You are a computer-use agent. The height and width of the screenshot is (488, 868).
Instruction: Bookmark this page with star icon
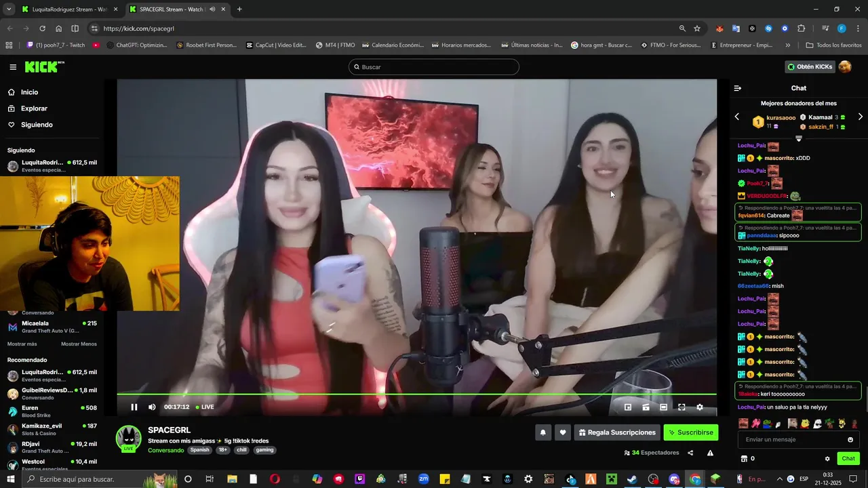pos(697,28)
